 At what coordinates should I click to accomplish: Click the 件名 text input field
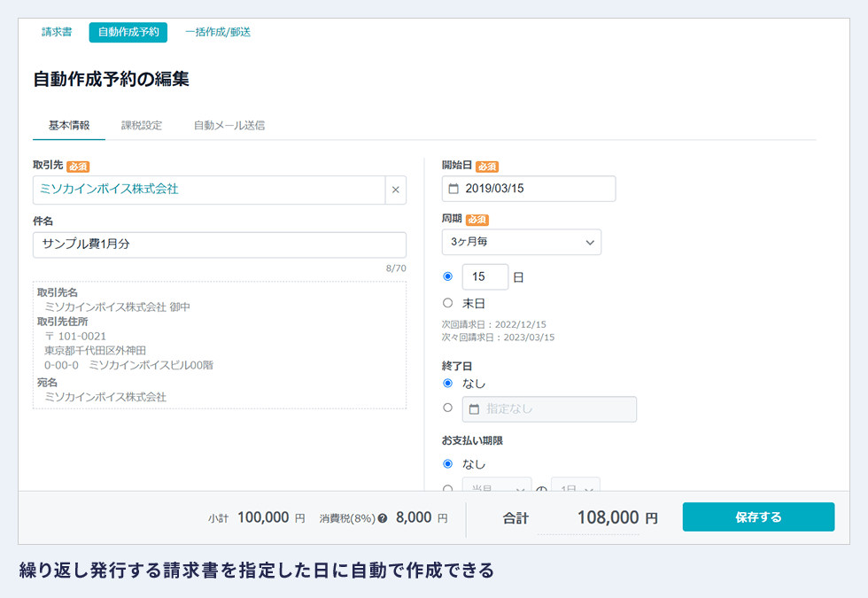pyautogui.click(x=220, y=245)
